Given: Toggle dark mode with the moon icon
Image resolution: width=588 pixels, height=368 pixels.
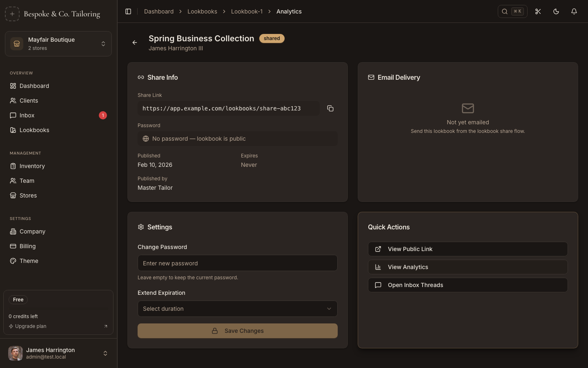Looking at the screenshot, I should [556, 11].
